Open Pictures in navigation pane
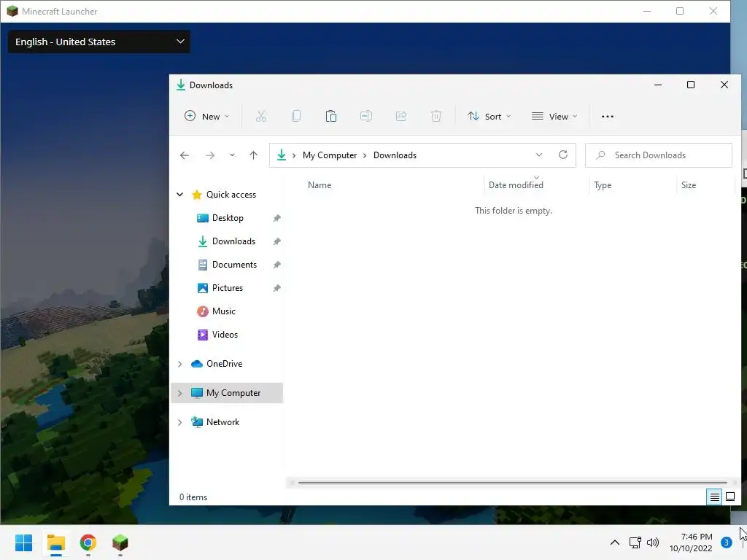747x560 pixels. [228, 287]
